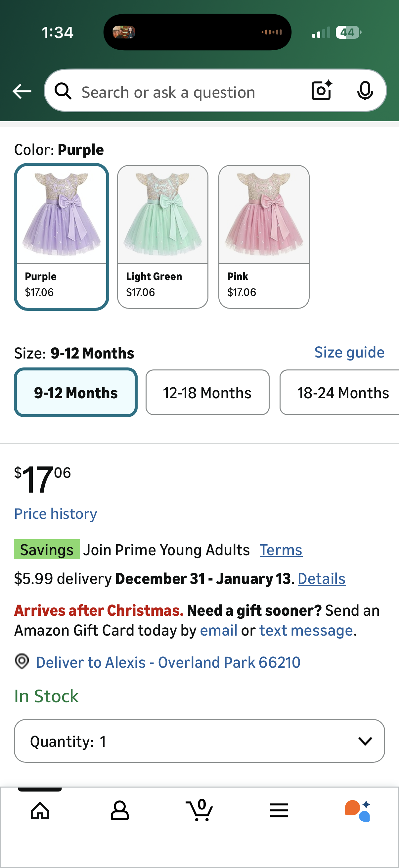
Task: Tap the microphone voice search icon
Action: coord(365,91)
